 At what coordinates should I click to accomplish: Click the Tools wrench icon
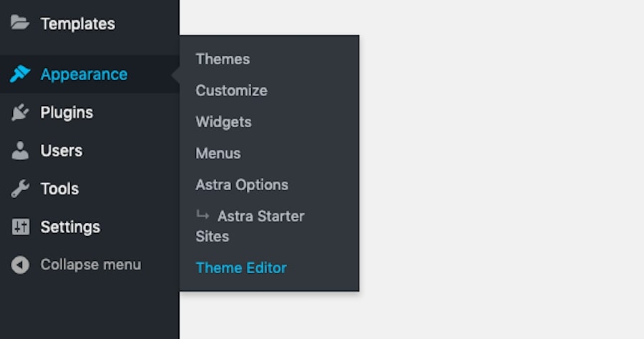pyautogui.click(x=20, y=189)
